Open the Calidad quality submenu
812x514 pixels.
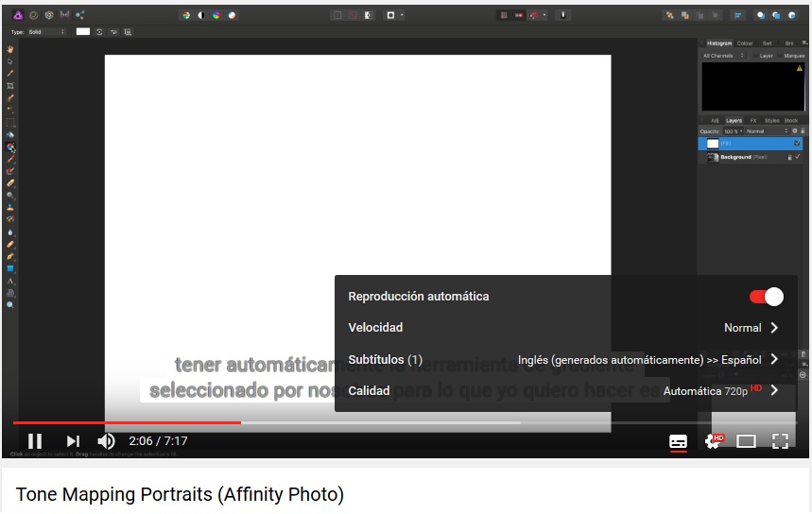[566, 391]
